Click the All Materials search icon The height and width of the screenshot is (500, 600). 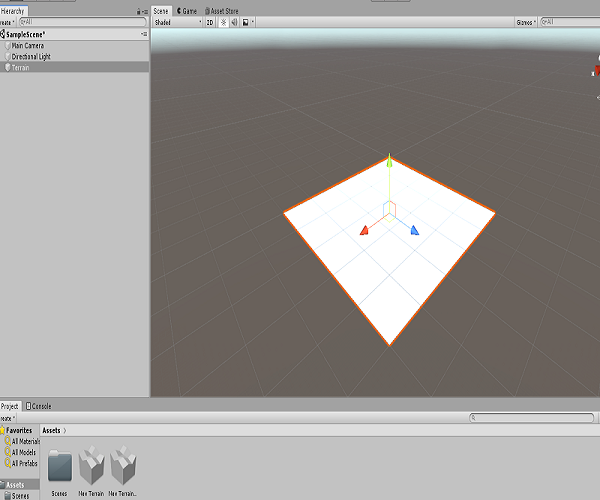pyautogui.click(x=8, y=441)
